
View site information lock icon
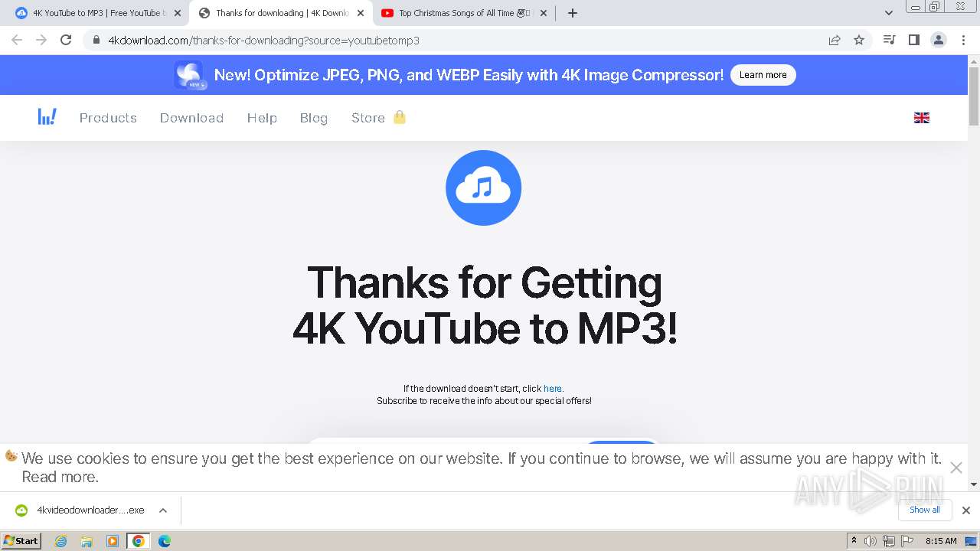point(96,40)
